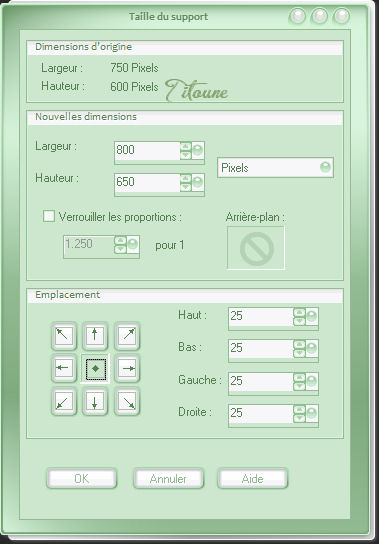The image size is (379, 544).
Task: Decrease new Hauteur value with down arrow
Action: pyautogui.click(x=186, y=187)
